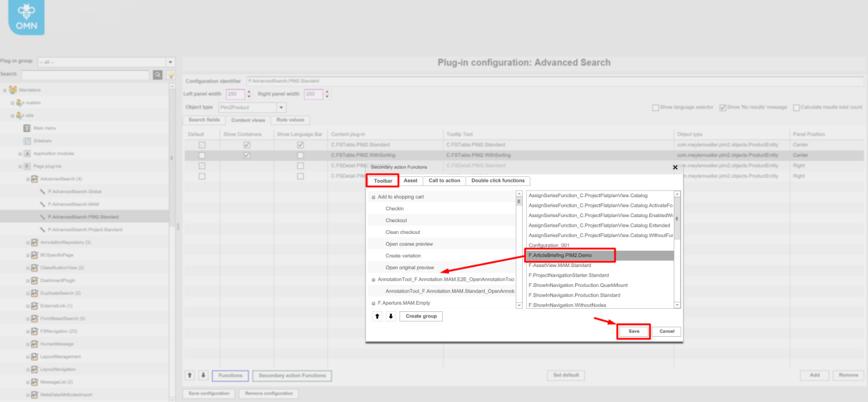Select the AnnotationRepository (3) plug-in icon
The height and width of the screenshot is (402, 868).
click(35, 243)
